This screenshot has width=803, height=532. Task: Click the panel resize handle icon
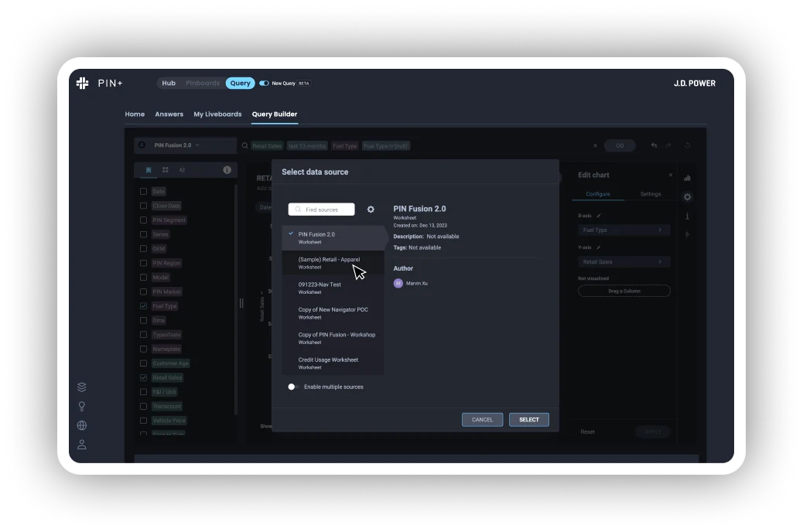pyautogui.click(x=241, y=303)
